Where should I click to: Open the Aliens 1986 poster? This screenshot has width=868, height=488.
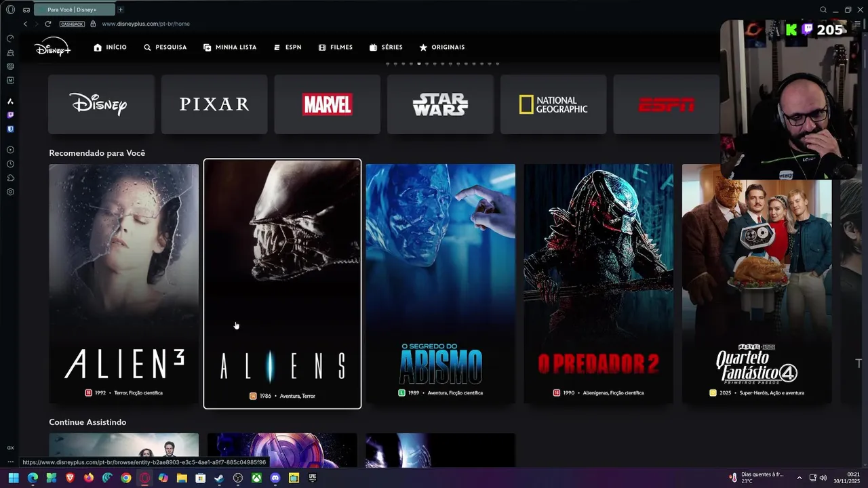click(x=282, y=284)
